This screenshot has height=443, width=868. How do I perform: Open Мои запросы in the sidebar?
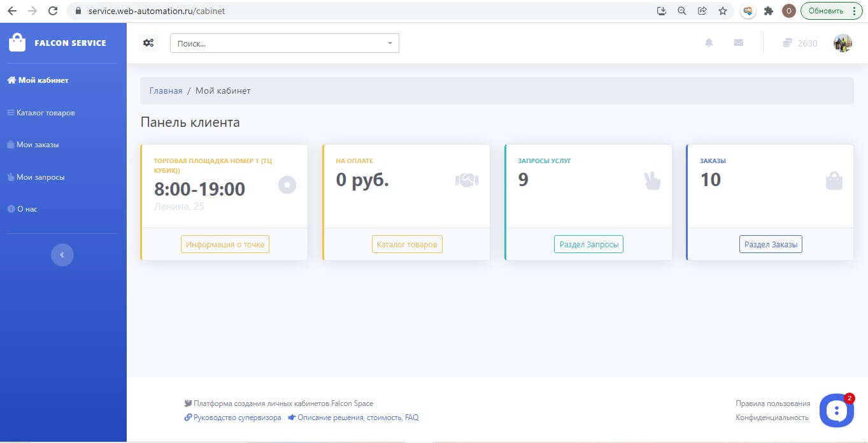36,177
